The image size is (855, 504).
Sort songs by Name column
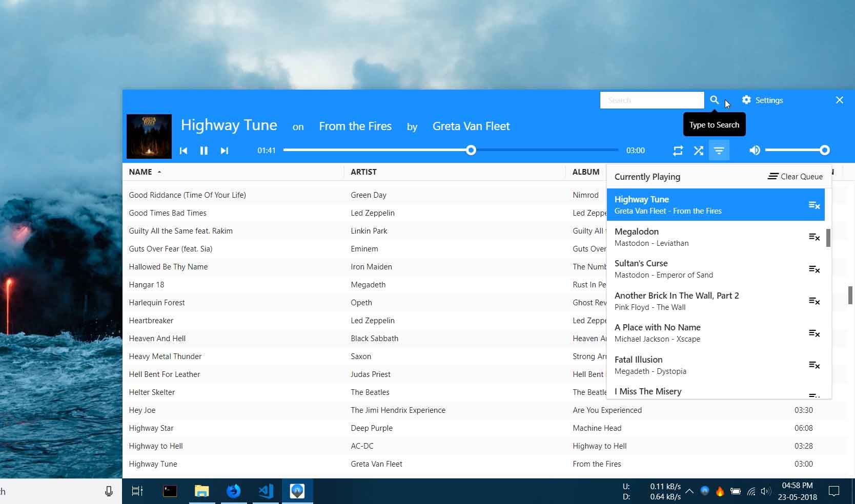tap(140, 172)
